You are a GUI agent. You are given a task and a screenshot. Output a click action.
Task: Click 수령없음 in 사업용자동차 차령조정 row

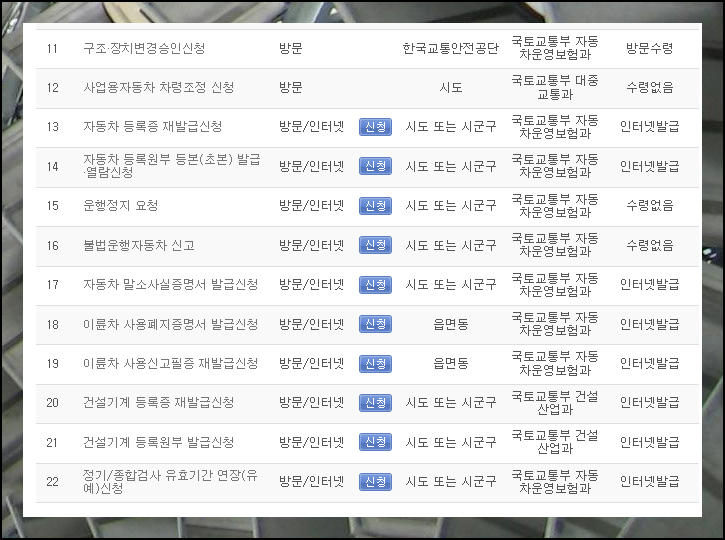(x=650, y=87)
